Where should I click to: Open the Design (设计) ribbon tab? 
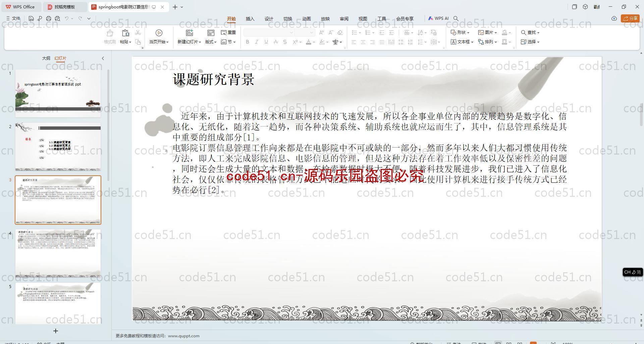point(269,19)
